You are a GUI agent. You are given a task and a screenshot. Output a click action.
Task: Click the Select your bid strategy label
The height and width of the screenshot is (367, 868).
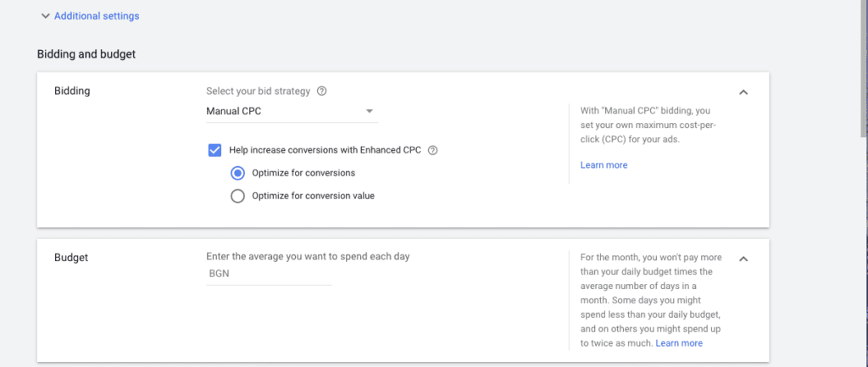259,92
